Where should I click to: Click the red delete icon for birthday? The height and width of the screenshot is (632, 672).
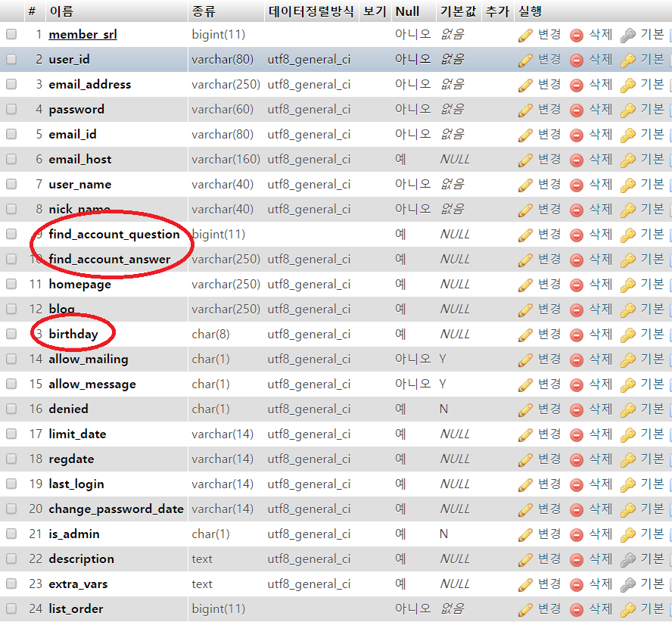coord(577,335)
